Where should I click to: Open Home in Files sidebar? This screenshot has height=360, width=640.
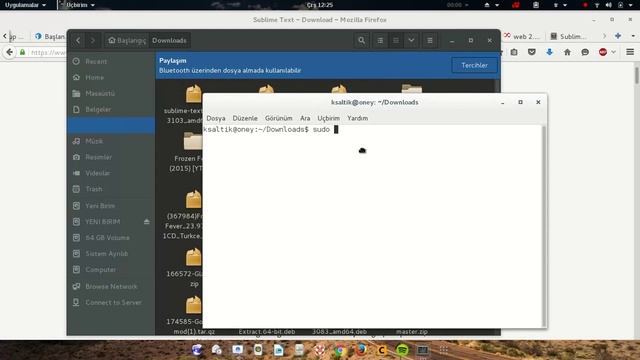[111, 77]
